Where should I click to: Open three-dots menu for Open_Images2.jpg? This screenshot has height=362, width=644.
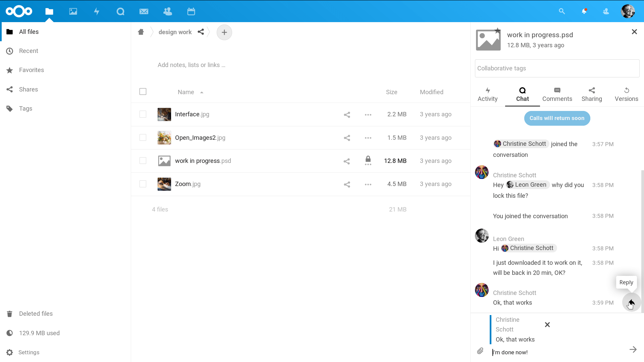[x=368, y=138]
